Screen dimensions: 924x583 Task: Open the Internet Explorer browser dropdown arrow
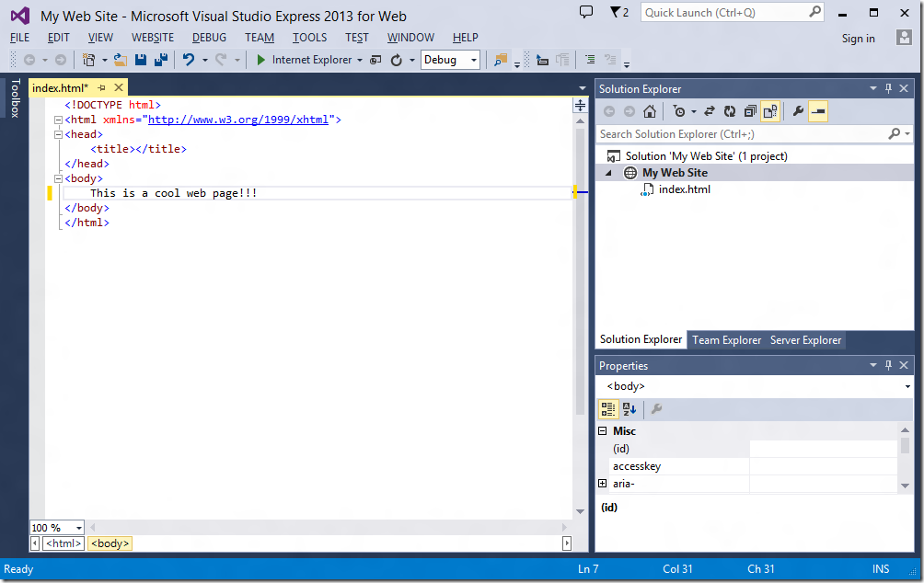point(360,60)
